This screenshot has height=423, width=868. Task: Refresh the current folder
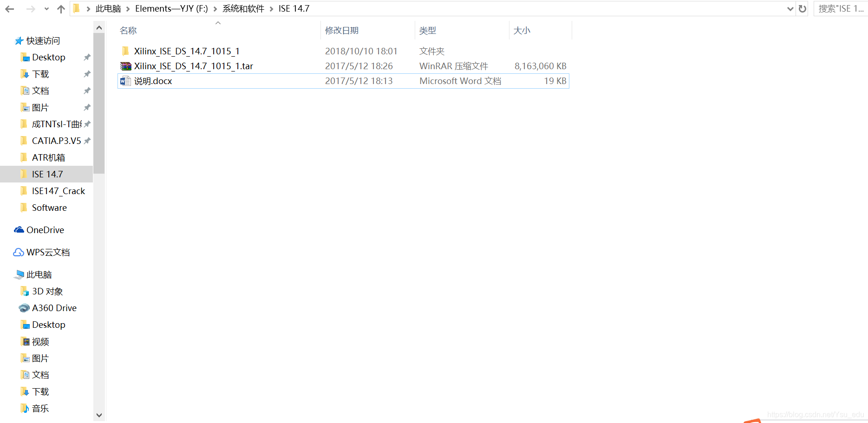[x=802, y=9]
